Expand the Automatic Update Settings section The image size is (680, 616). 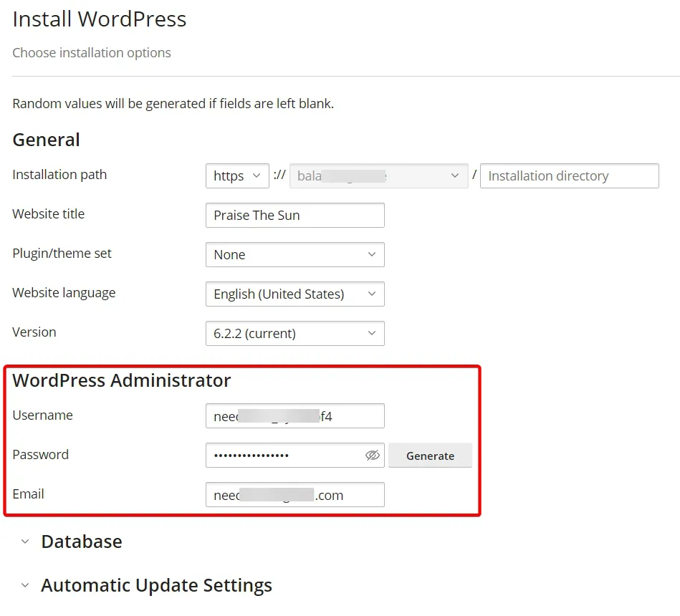pyautogui.click(x=147, y=585)
